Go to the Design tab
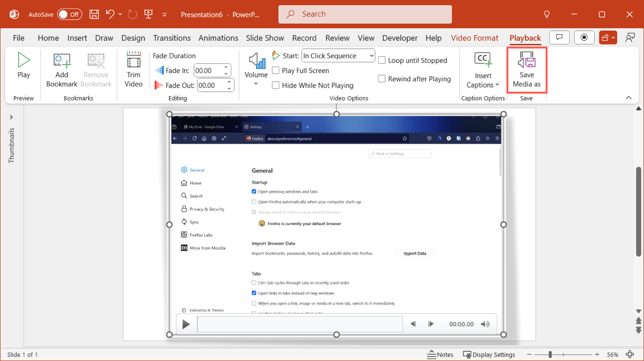Screen dimensions: 644x361 [133, 38]
